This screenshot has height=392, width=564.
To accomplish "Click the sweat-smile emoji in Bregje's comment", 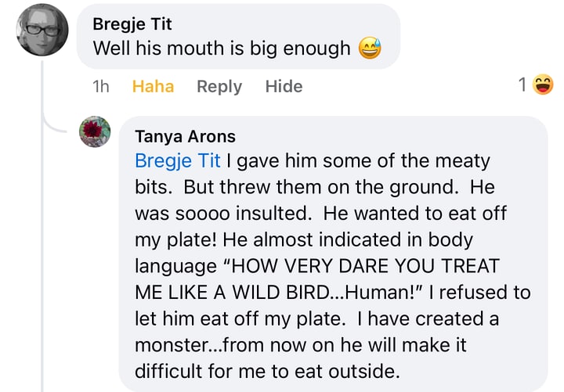I will click(x=370, y=49).
